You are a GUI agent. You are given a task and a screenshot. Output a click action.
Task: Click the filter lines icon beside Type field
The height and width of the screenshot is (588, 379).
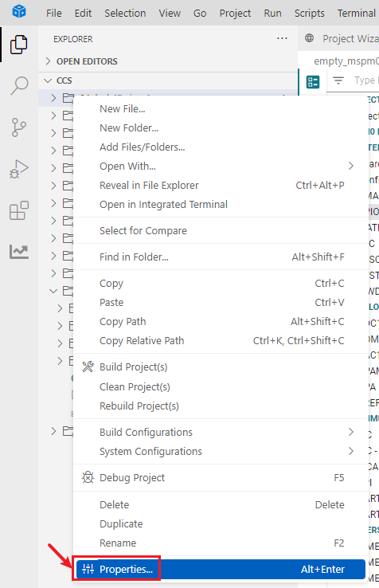[x=338, y=80]
